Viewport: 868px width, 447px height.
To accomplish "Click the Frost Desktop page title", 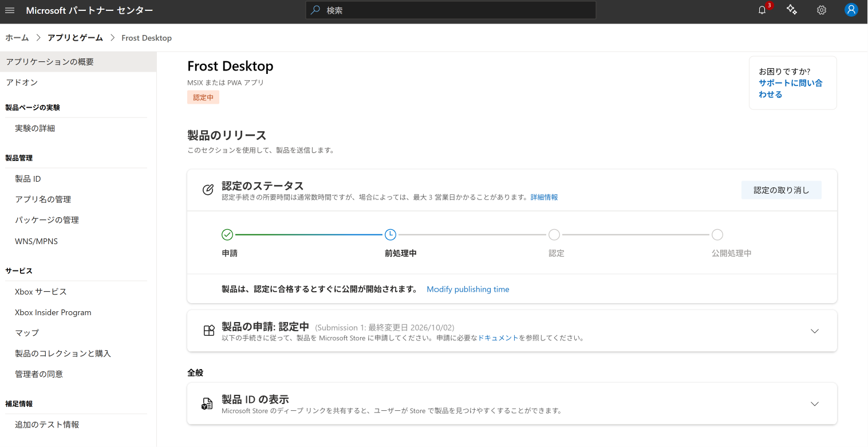I will (230, 66).
